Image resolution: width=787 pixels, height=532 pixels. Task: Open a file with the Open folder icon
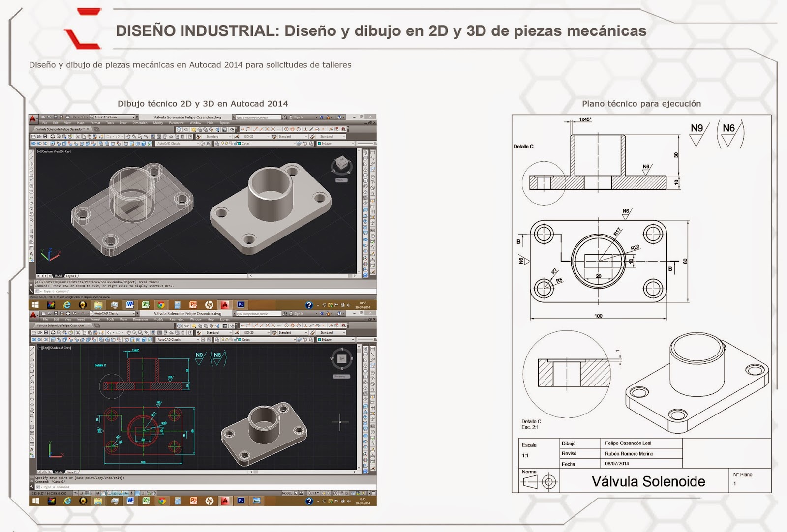tap(39, 136)
